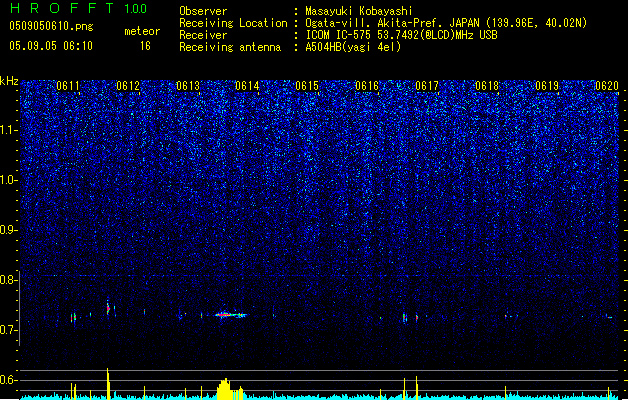
Task: Click the 0618 time marker
Action: coord(487,86)
